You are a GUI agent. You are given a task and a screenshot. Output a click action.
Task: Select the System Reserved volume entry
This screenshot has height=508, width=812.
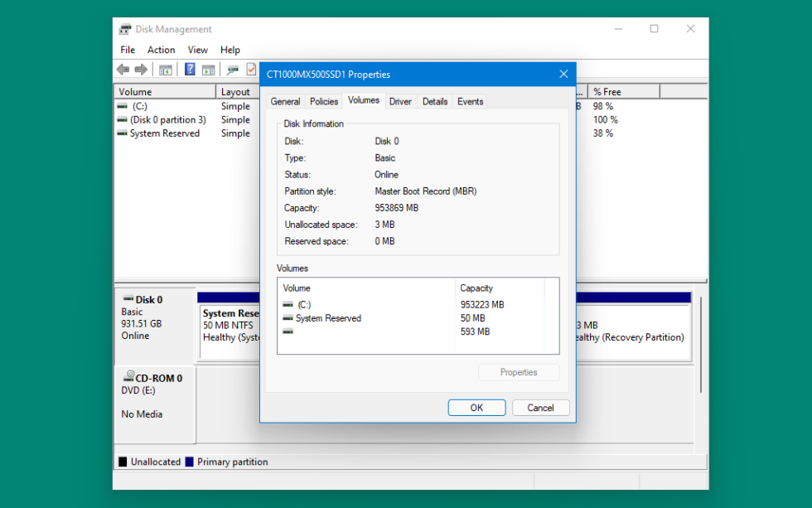pos(159,133)
